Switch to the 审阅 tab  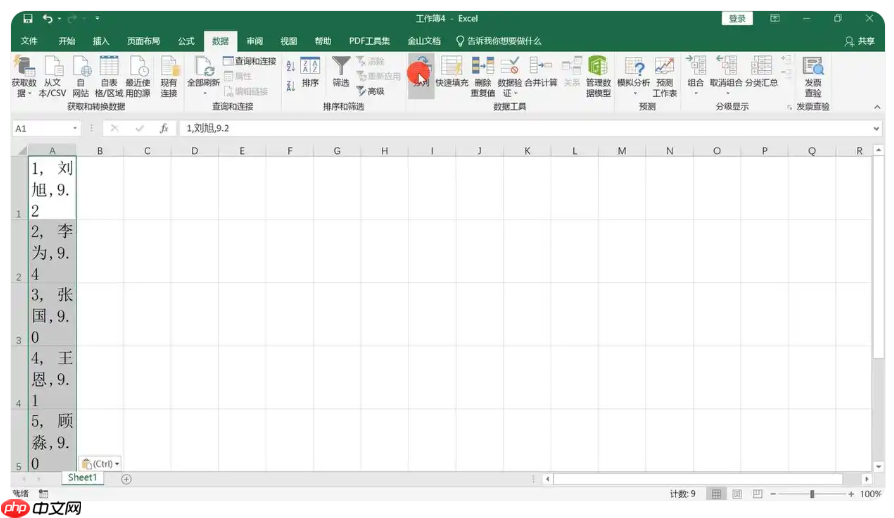pyautogui.click(x=255, y=41)
